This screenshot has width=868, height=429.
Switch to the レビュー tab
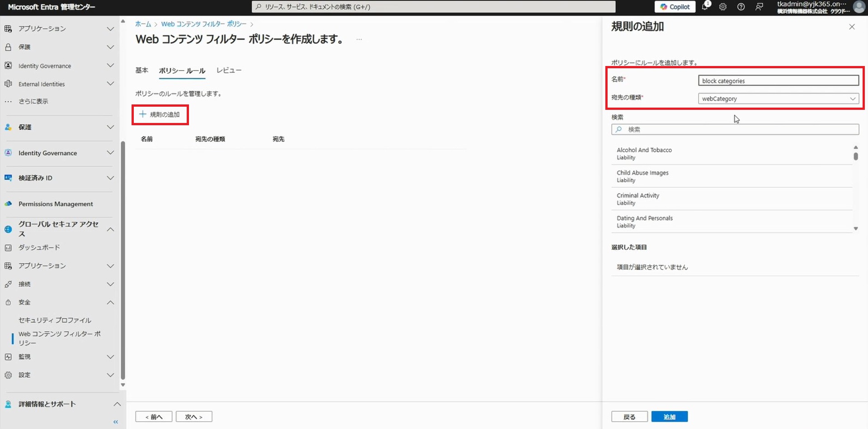pyautogui.click(x=229, y=70)
